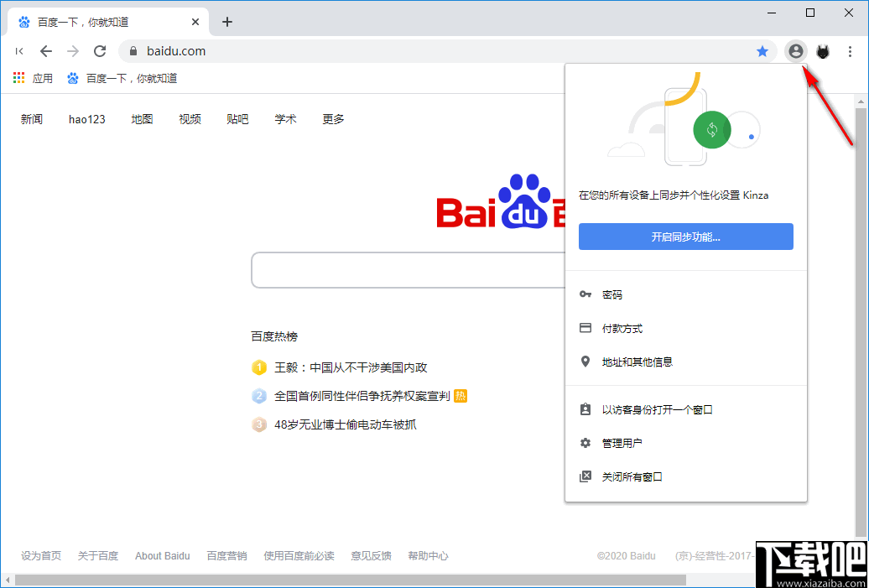869x588 pixels.
Task: Click the 百度营销 footer link
Action: pos(226,556)
